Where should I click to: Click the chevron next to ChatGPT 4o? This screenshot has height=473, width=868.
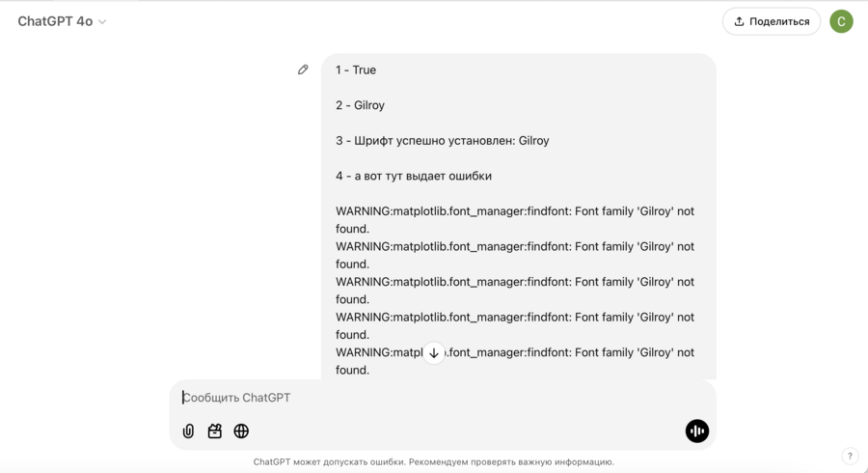pos(103,22)
